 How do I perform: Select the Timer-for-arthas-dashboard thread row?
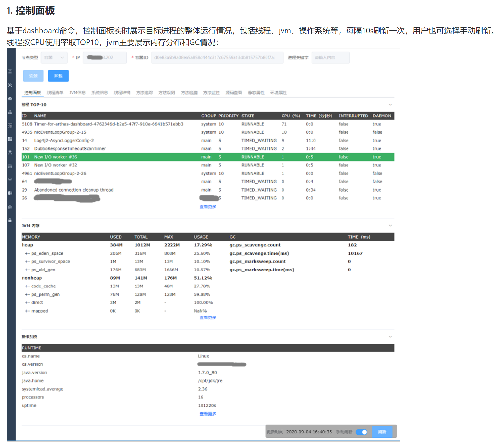pyautogui.click(x=208, y=124)
